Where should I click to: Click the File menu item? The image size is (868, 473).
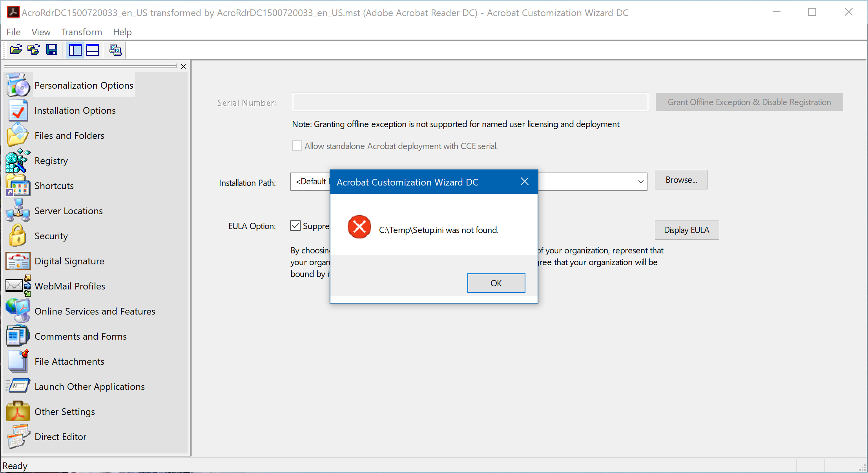click(13, 32)
